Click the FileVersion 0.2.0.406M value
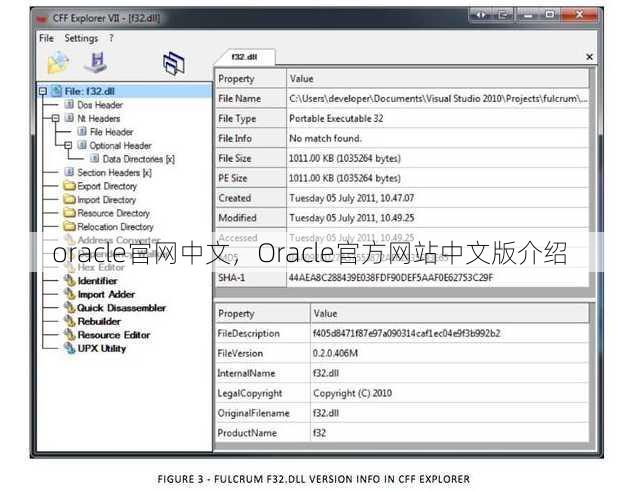The width and height of the screenshot is (617, 490). pyautogui.click(x=335, y=353)
